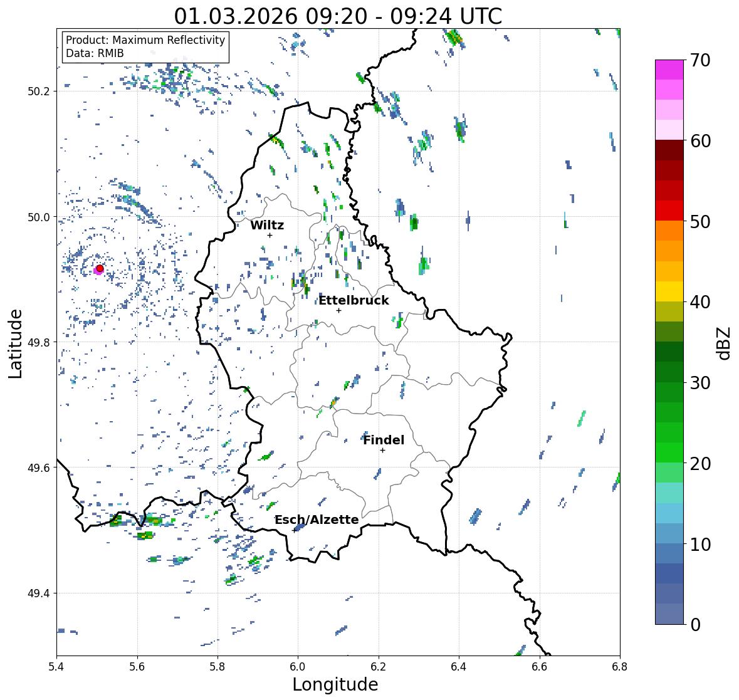Click the 5.6 longitude tick label
Viewport: 739px width, 700px height.
pos(137,667)
